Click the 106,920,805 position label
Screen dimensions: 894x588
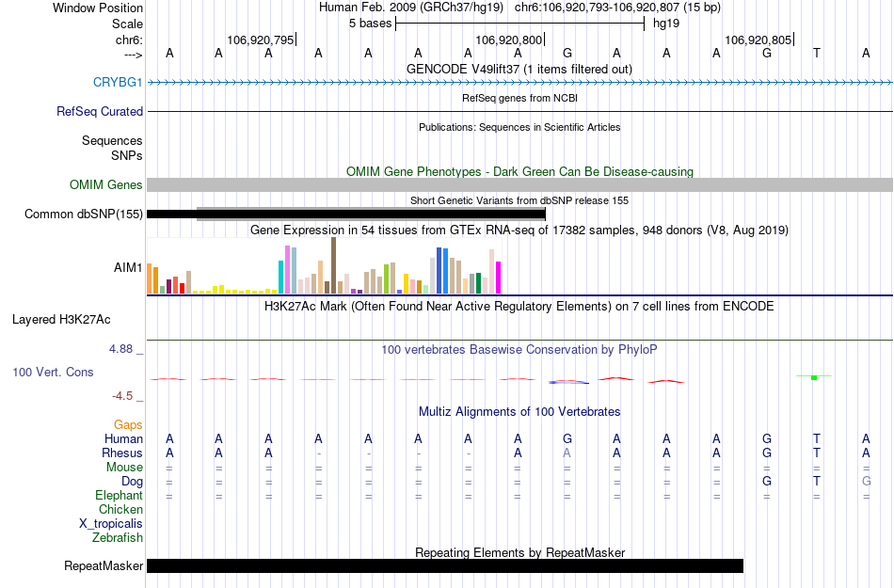point(758,40)
